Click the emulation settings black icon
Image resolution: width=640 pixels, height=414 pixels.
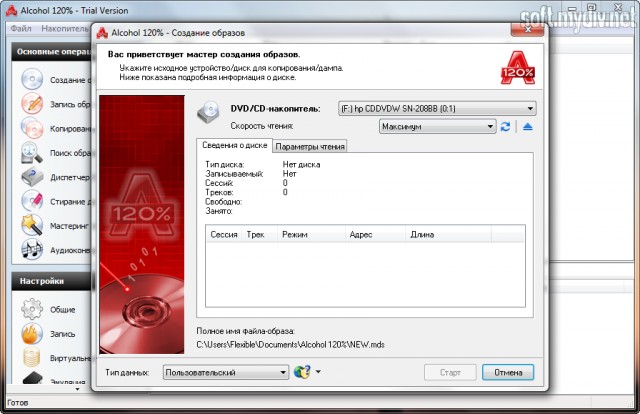pos(33,378)
